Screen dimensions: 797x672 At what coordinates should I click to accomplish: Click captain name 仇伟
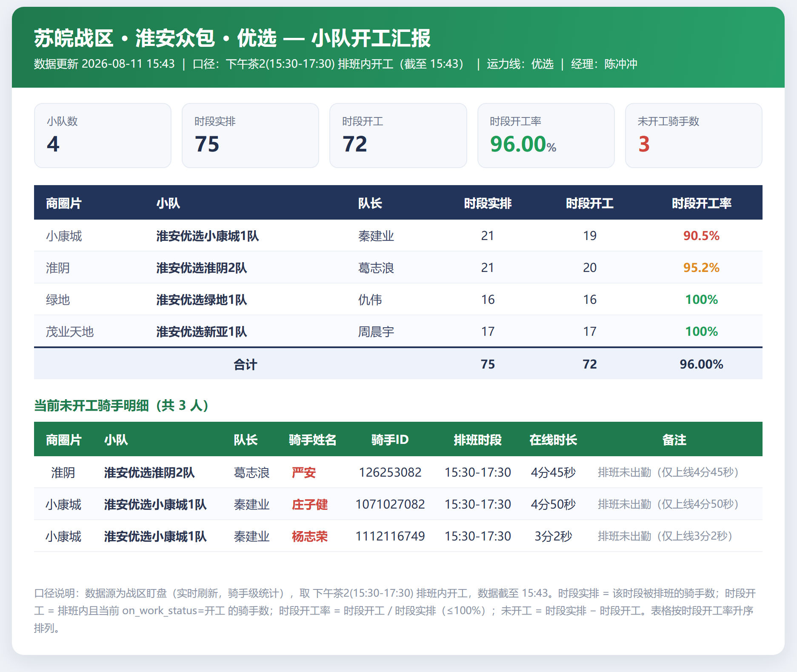(x=370, y=300)
